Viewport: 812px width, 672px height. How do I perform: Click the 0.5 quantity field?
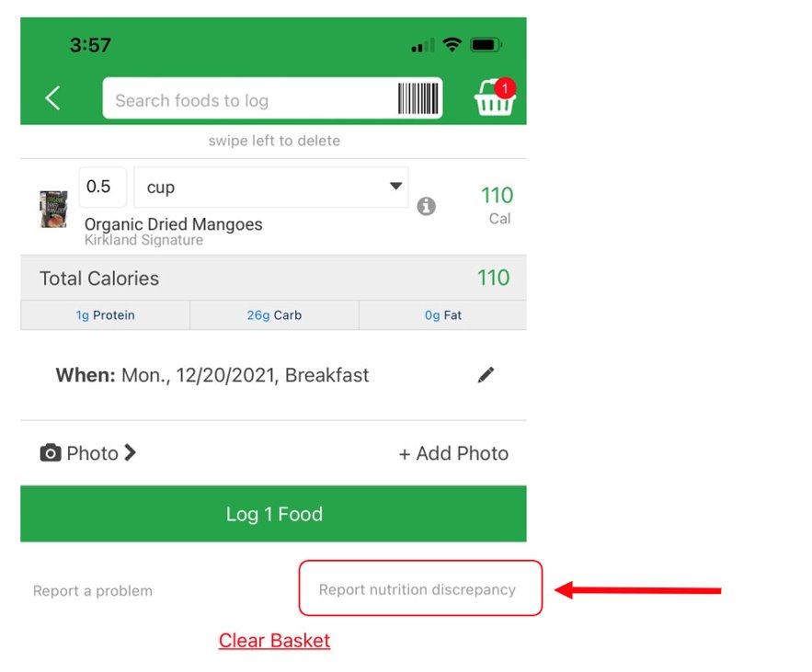click(103, 187)
